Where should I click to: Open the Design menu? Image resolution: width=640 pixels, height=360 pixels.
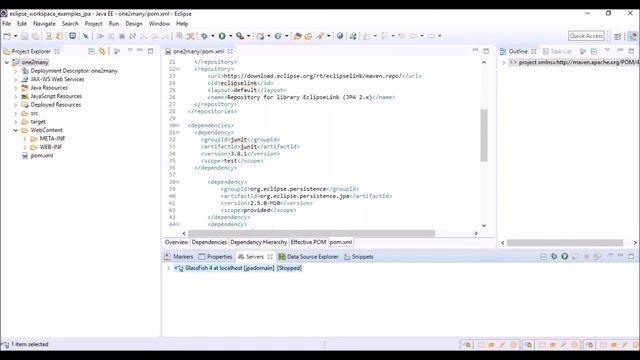pyautogui.click(x=134, y=24)
